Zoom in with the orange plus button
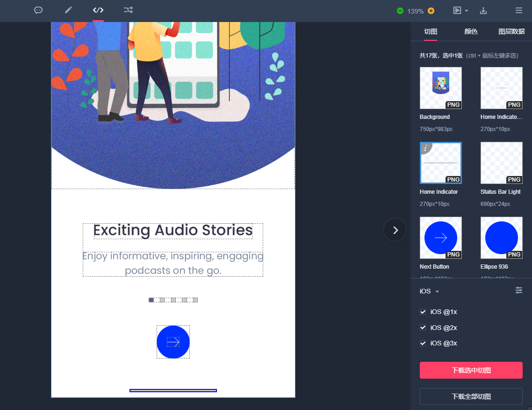Image resolution: width=532 pixels, height=410 pixels. point(431,11)
